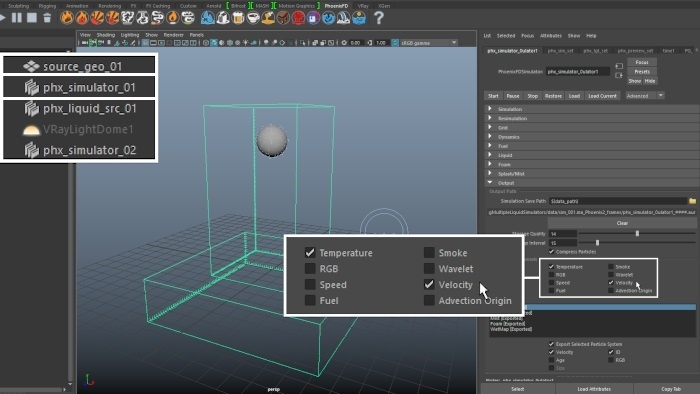Select the waterfall preset shelf icon
The image size is (700, 394).
(344, 18)
